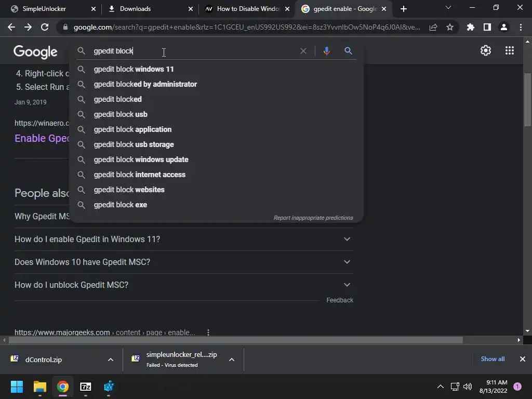The width and height of the screenshot is (532, 399).
Task: Open the taskbar clock and date
Action: (x=493, y=387)
